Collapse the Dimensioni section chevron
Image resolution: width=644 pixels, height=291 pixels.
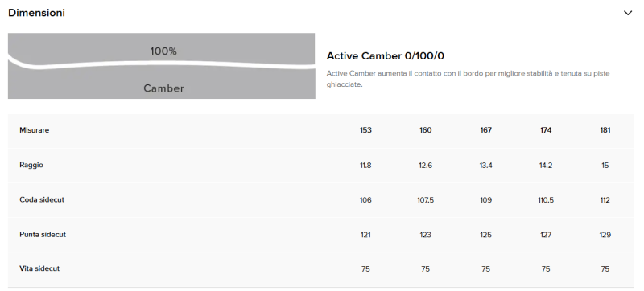pos(628,13)
